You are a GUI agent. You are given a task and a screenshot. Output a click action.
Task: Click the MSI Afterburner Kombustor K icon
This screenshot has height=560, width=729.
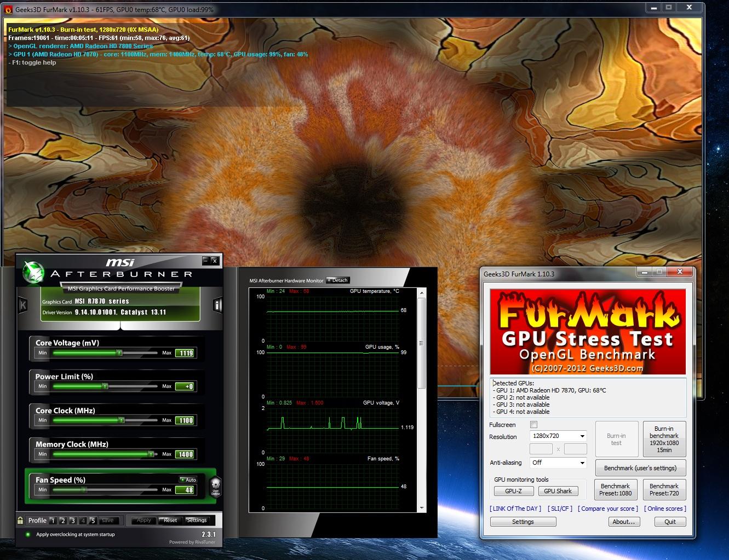(23, 305)
